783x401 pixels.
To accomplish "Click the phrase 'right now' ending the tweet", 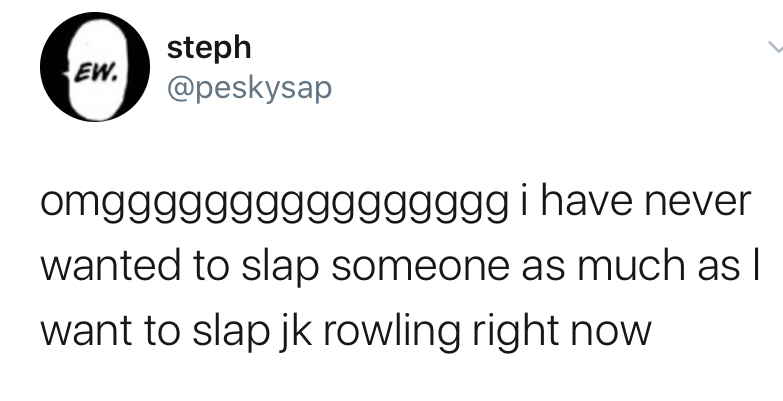I will tap(562, 332).
